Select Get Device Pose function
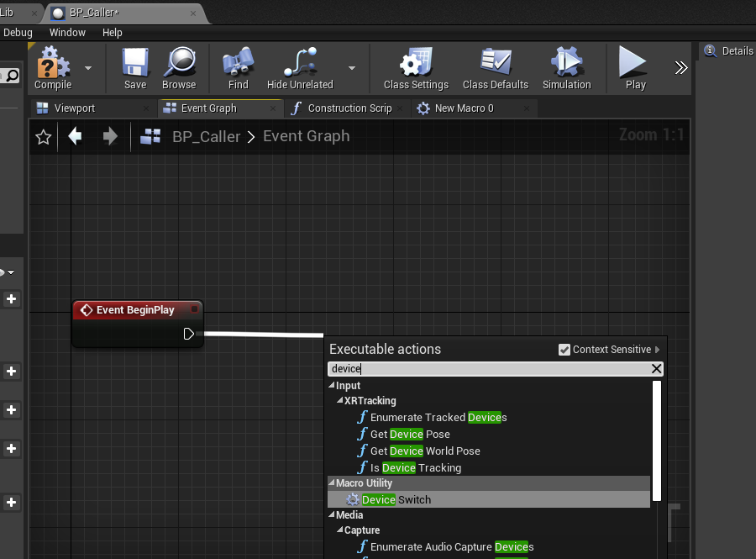The image size is (756, 559). (x=410, y=434)
